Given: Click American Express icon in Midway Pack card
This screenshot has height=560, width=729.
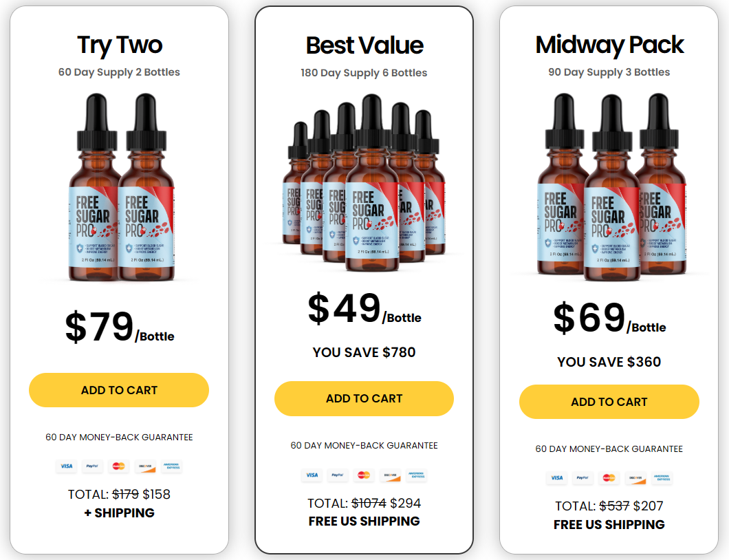Looking at the screenshot, I should [662, 477].
